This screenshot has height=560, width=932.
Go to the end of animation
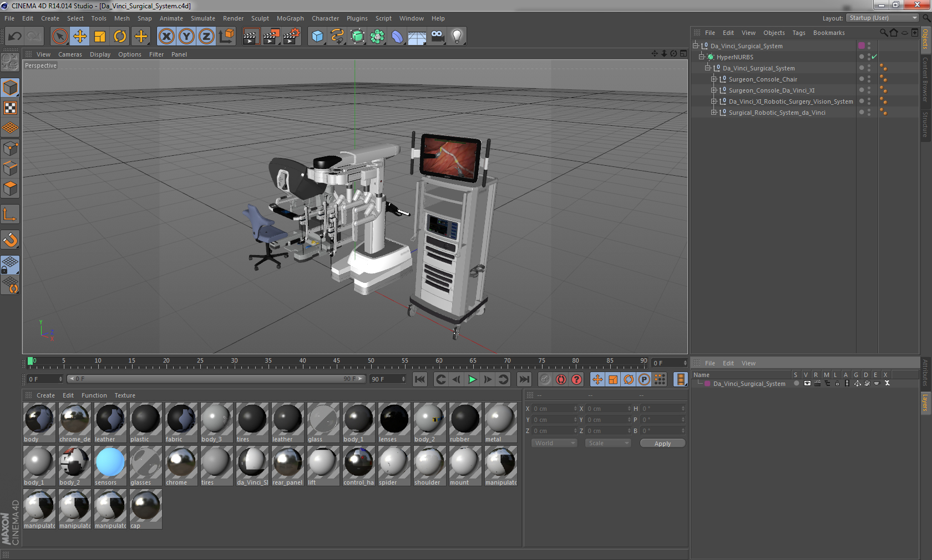pos(524,379)
